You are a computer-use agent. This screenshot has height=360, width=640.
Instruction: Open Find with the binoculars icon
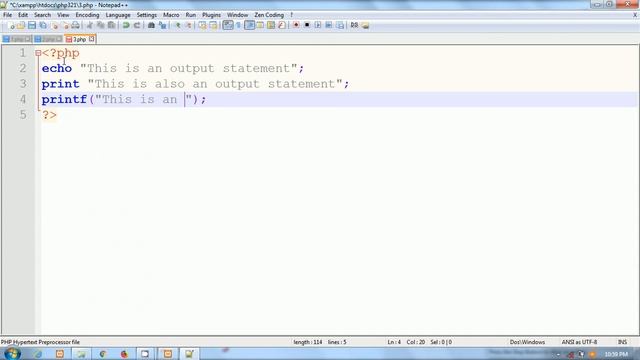click(151, 25)
